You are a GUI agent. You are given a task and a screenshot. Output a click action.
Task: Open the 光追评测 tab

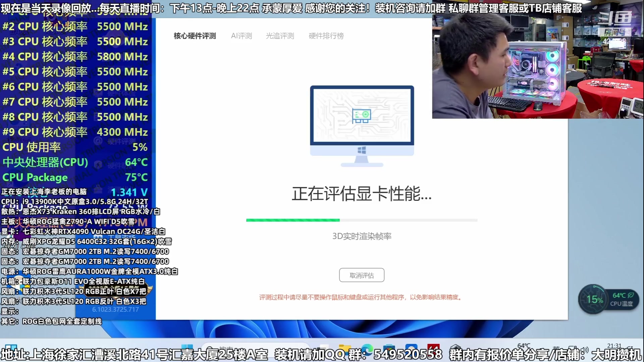[280, 36]
